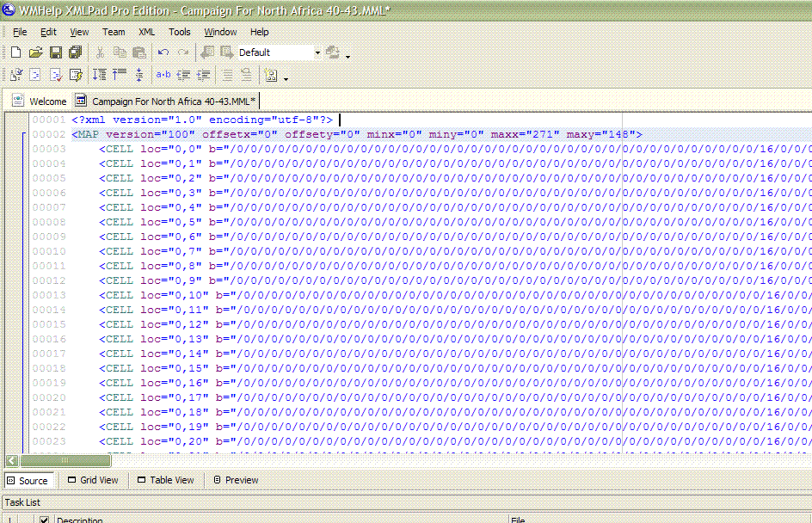
Task: Click the XML validate checkmark tree icon
Action: [x=16, y=75]
